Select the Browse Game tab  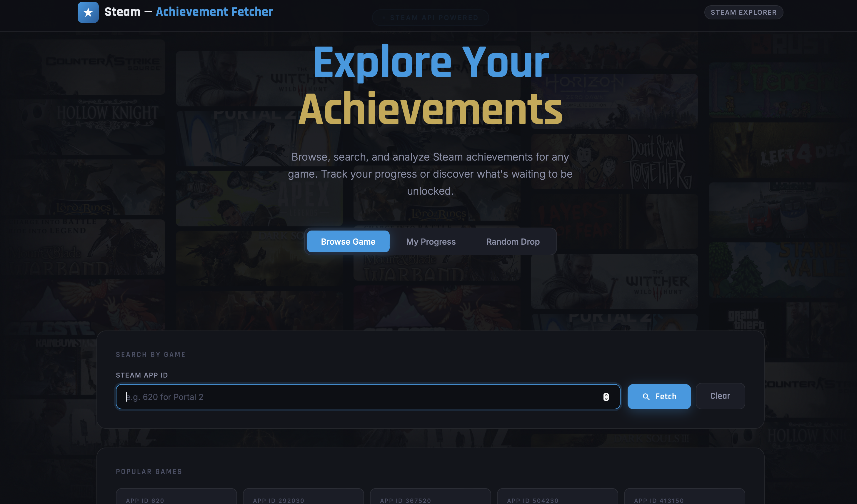coord(348,241)
